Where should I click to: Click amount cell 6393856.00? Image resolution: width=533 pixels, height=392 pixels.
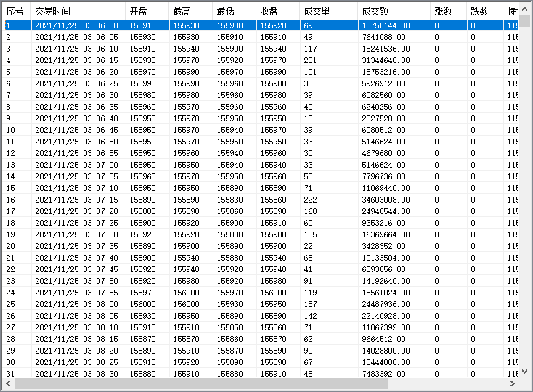click(x=383, y=269)
